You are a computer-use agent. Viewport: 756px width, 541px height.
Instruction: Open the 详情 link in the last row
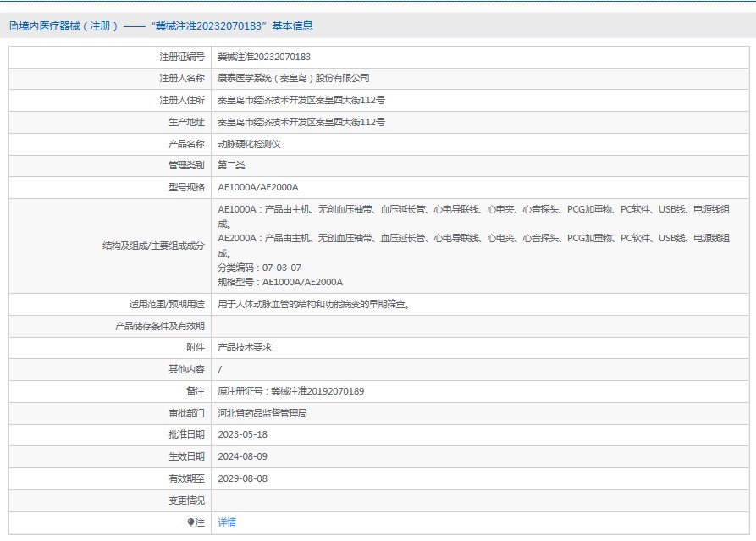(x=227, y=522)
